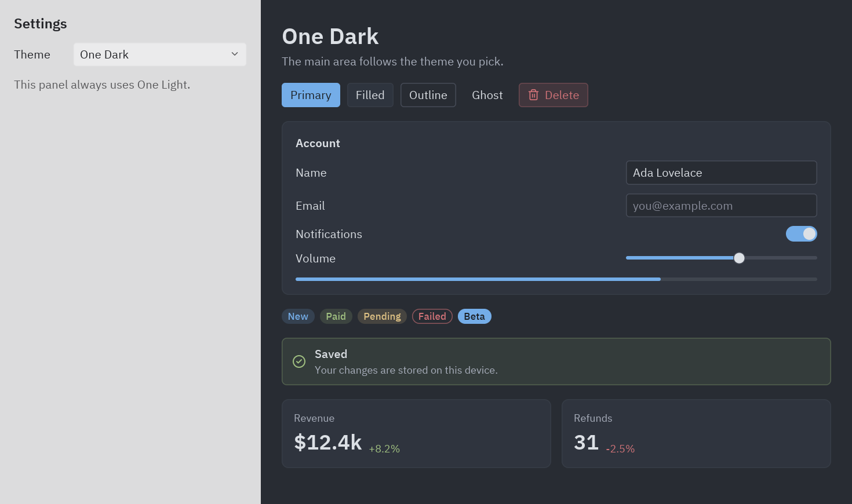Turn off the Notifications switch
Image resolution: width=852 pixels, height=504 pixels.
click(x=802, y=233)
